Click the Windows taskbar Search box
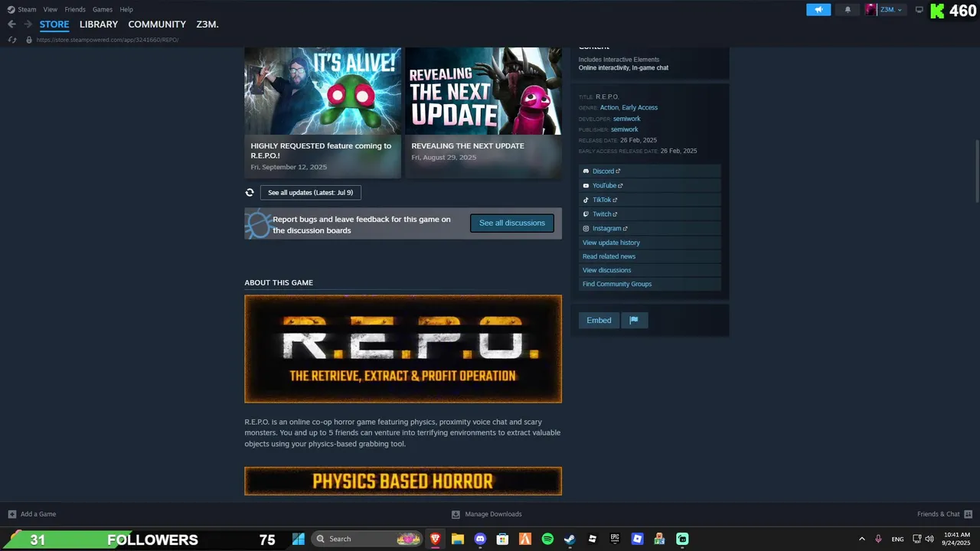980x551 pixels. 367,539
